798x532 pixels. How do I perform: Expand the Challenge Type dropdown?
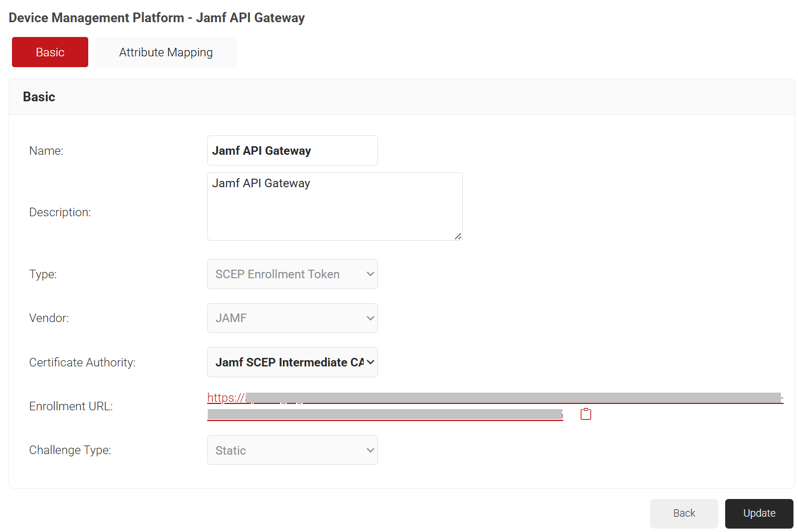click(x=292, y=451)
